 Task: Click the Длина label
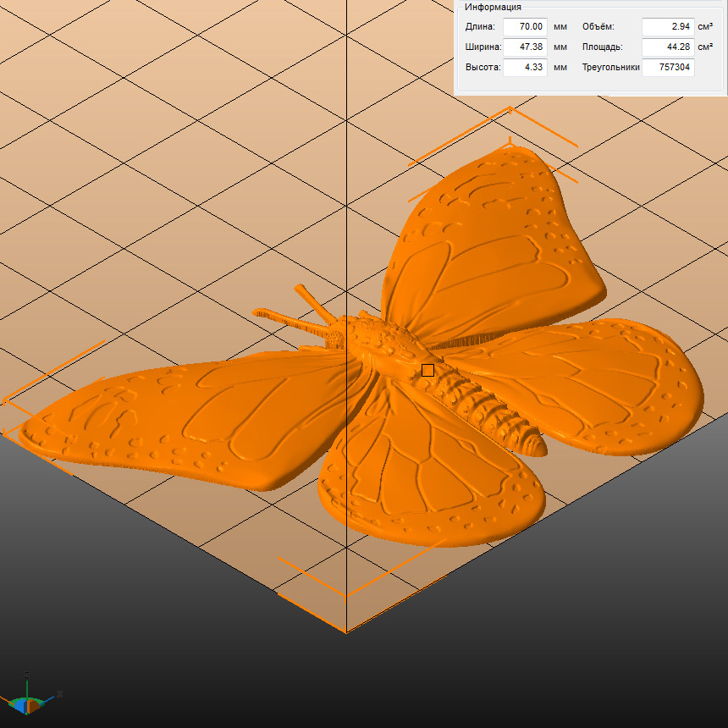point(480,27)
